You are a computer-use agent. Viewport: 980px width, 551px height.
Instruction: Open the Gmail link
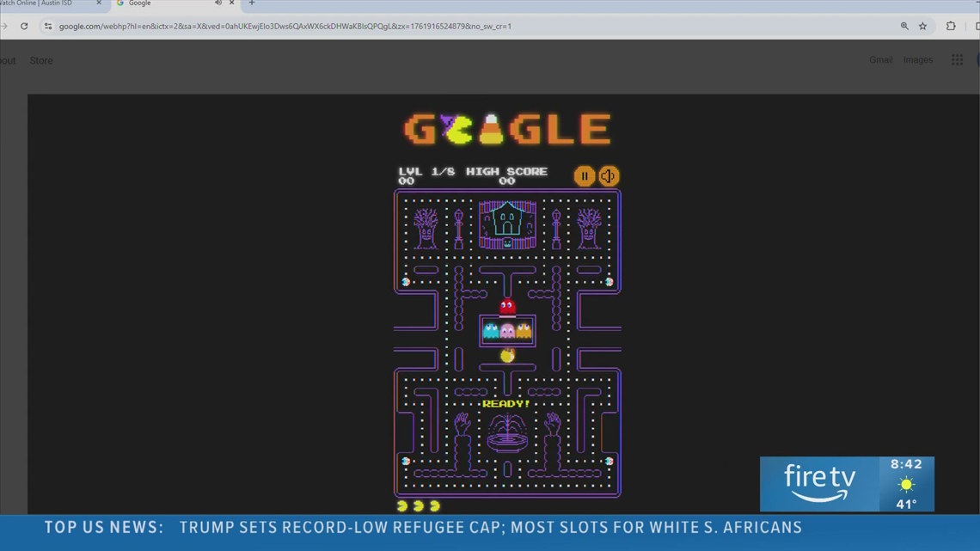click(x=880, y=59)
